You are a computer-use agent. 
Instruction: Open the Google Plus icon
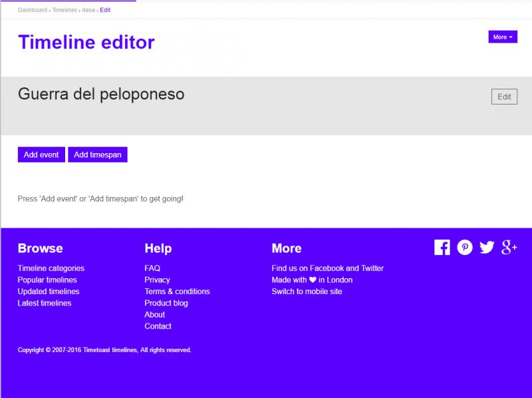click(509, 247)
